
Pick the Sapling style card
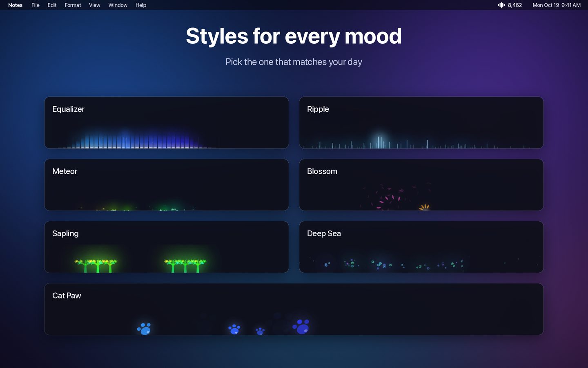[x=167, y=247]
